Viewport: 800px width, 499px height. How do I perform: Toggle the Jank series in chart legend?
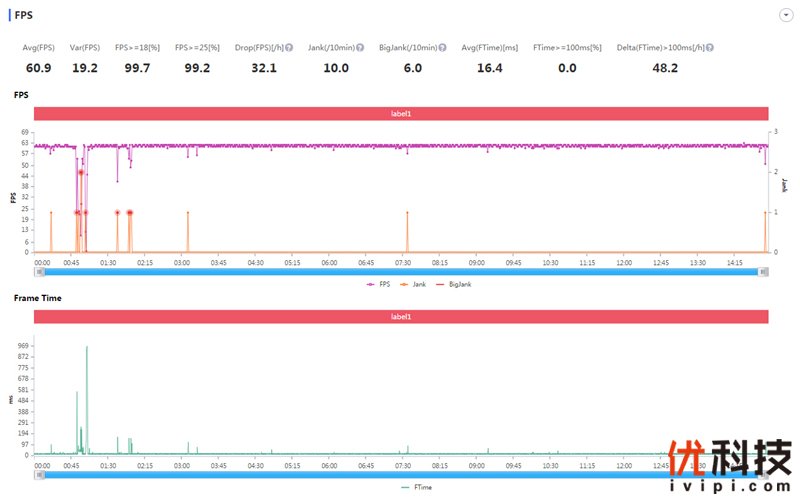(412, 284)
